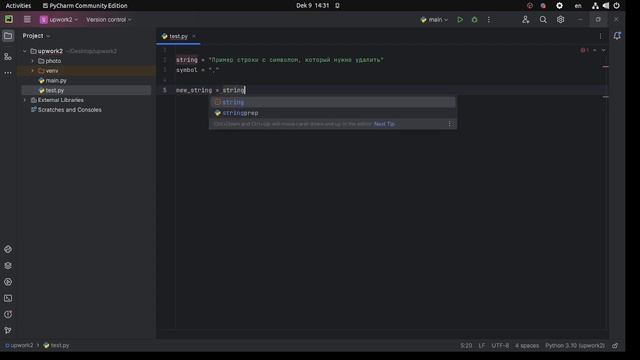Open Python 3.10 interpreter selector
This screenshot has width=640, height=360.
pyautogui.click(x=575, y=345)
